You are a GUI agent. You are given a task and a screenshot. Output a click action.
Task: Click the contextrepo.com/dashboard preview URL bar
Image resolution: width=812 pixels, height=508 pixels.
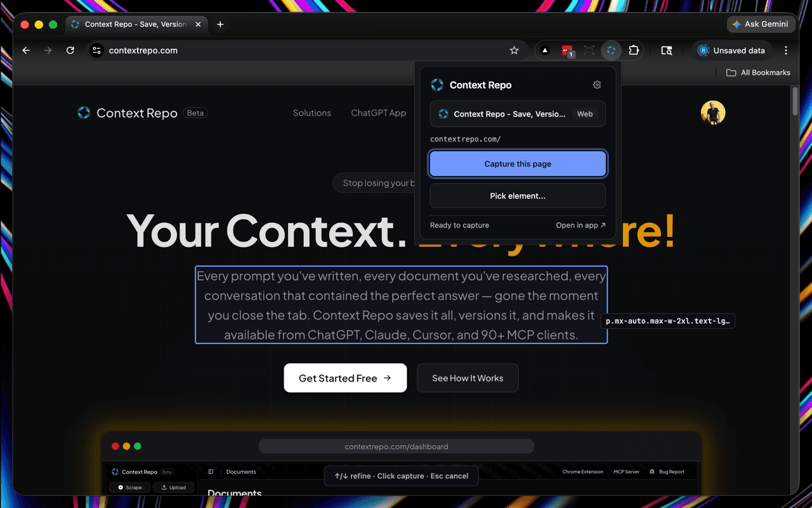click(396, 446)
